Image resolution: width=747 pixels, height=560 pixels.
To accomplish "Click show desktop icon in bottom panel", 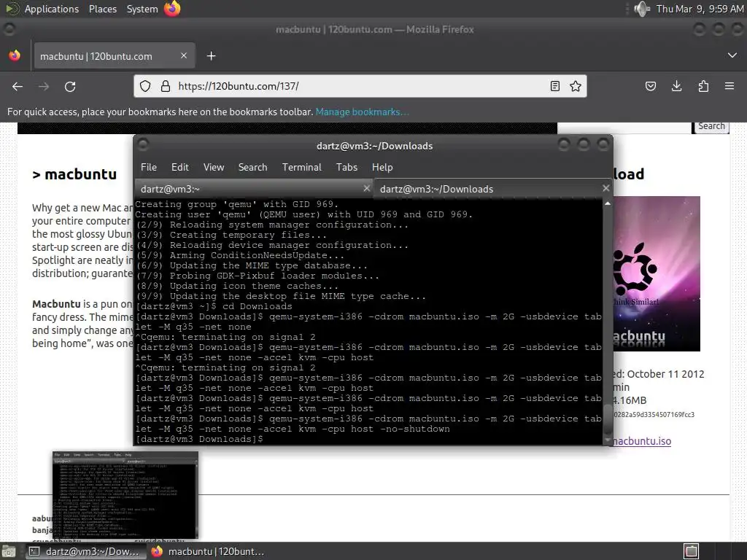I will click(x=8, y=551).
